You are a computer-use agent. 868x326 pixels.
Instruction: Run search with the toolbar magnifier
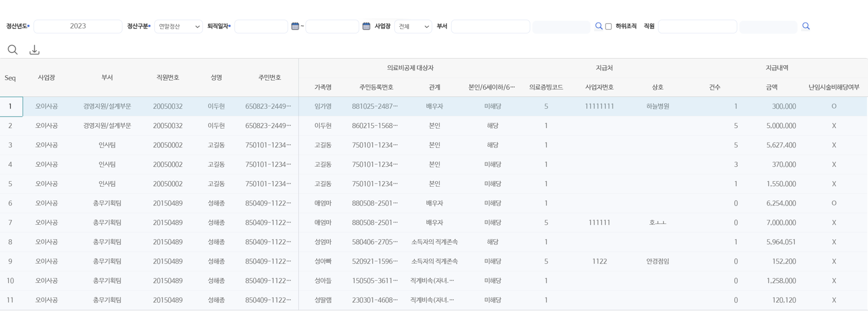click(x=12, y=49)
